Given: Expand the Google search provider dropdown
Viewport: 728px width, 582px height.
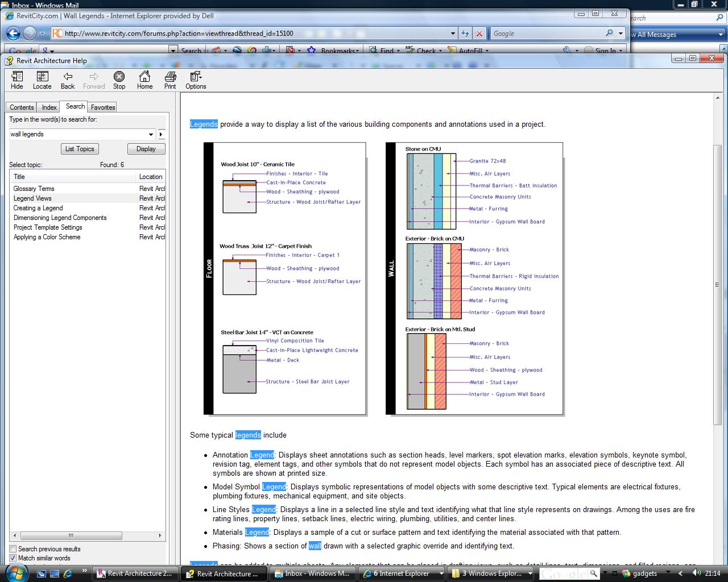Looking at the screenshot, I should 621,34.
